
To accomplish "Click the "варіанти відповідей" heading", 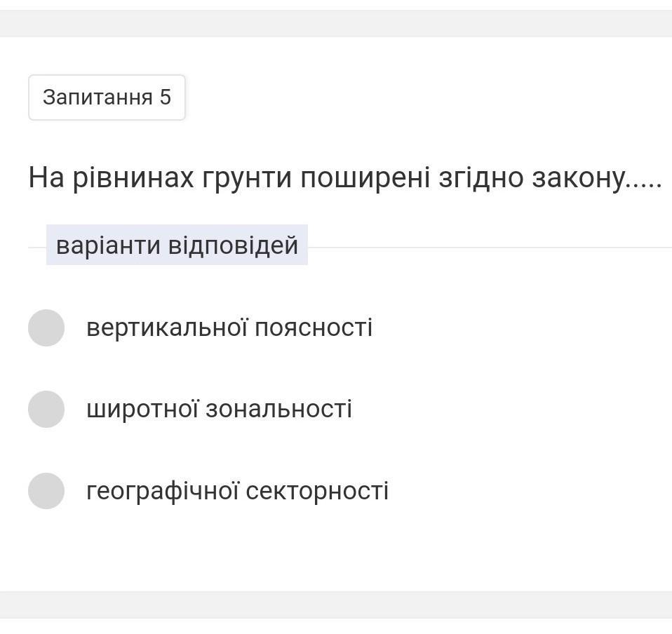I will (x=177, y=245).
